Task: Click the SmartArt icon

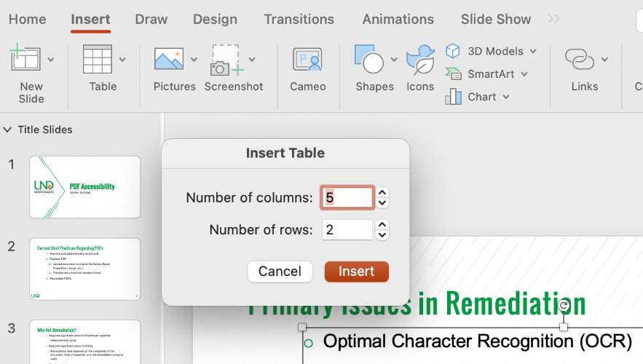Action: [x=453, y=74]
